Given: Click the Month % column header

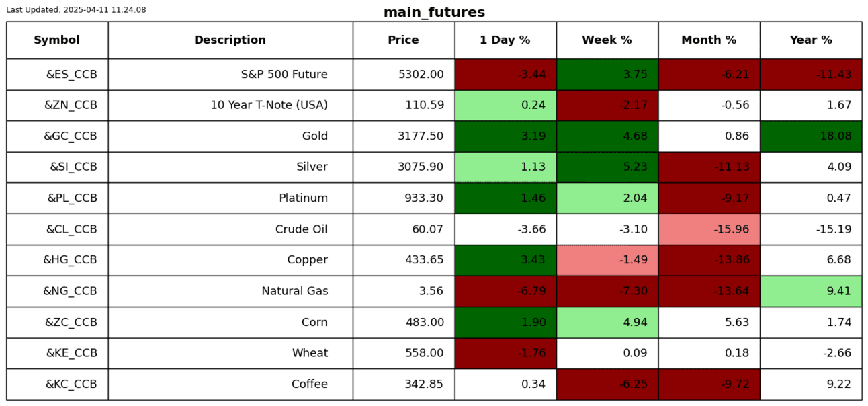Looking at the screenshot, I should tap(709, 40).
